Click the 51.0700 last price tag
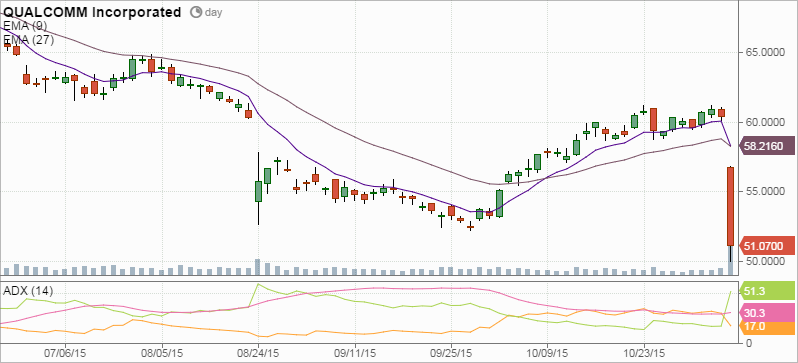Screen dimensions: 798x363 [x=768, y=246]
